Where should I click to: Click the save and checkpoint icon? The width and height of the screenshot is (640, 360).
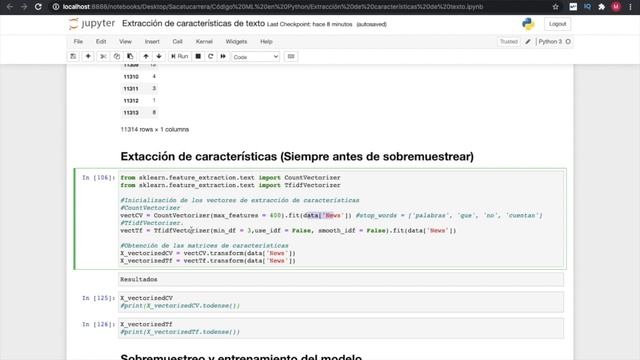(x=73, y=56)
